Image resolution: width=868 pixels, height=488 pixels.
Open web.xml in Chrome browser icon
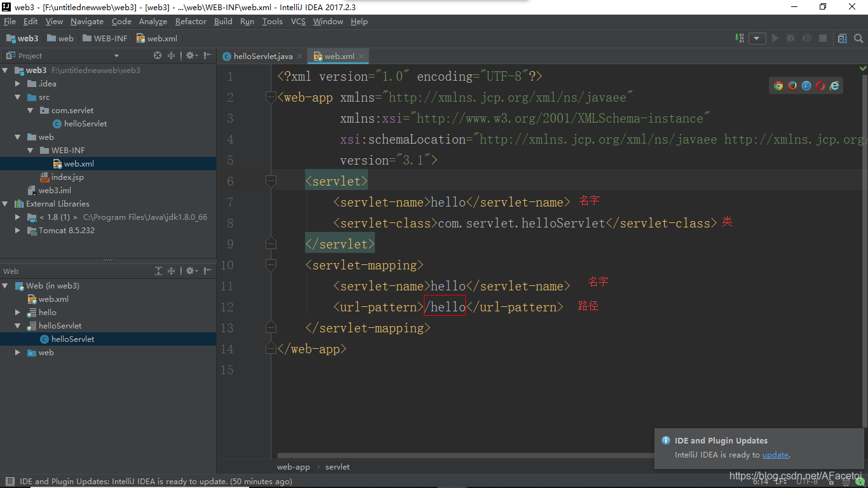tap(778, 86)
